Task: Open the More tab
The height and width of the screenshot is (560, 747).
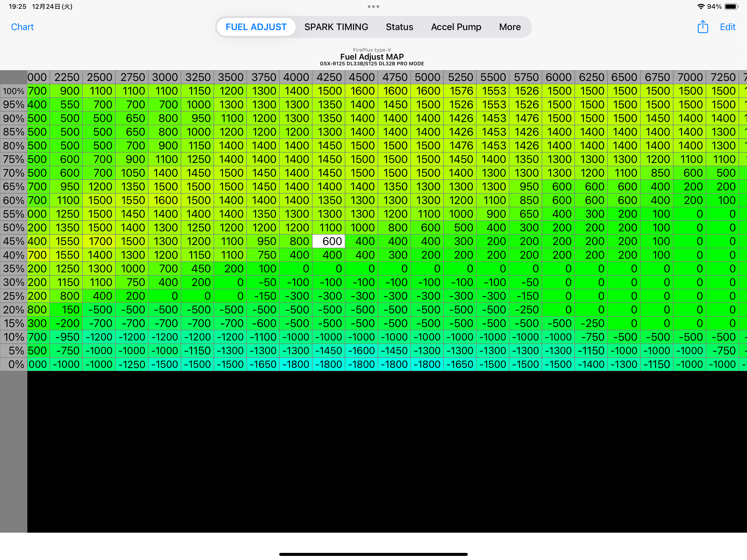Action: (510, 27)
